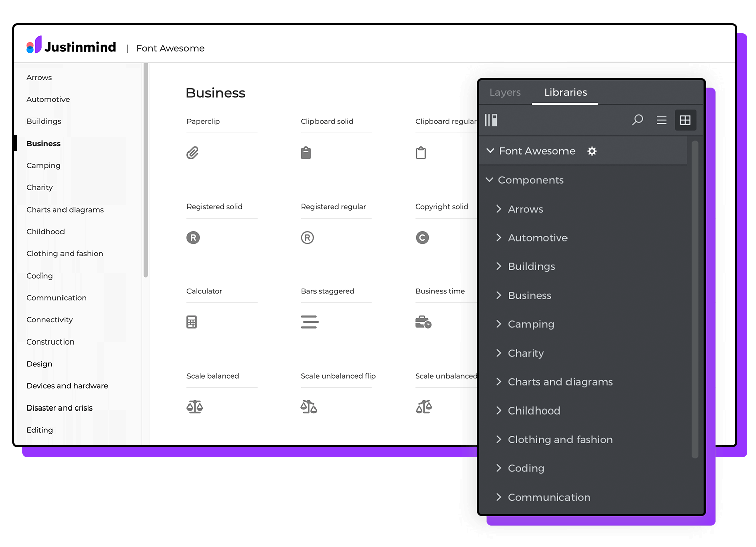This screenshot has height=547, width=756.
Task: Open Arrows in the left sidebar
Action: pos(39,77)
